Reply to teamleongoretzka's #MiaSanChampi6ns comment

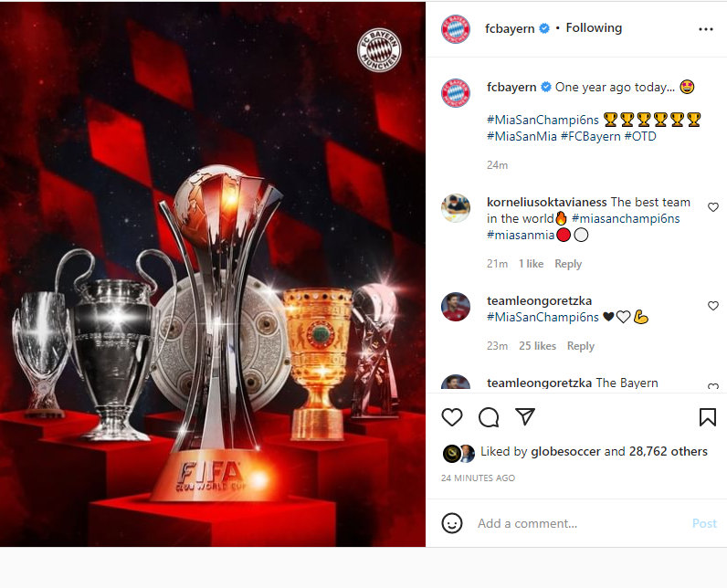pos(581,346)
